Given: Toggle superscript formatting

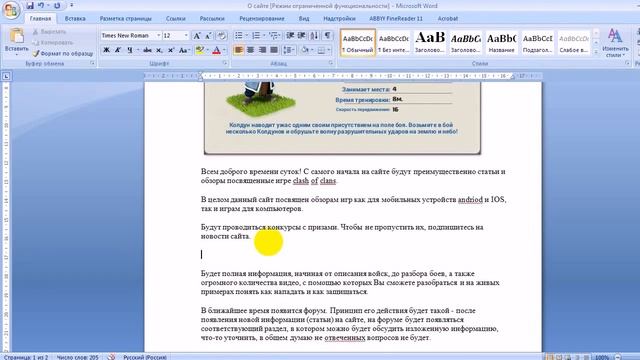Looking at the screenshot, I should (171, 50).
